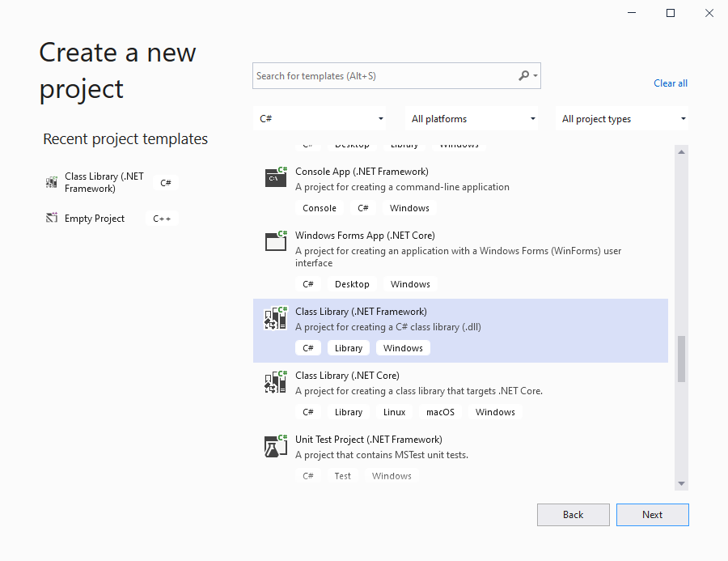Select the Test tag under Unit Test Project
Image resolution: width=728 pixels, height=561 pixels.
(x=342, y=475)
